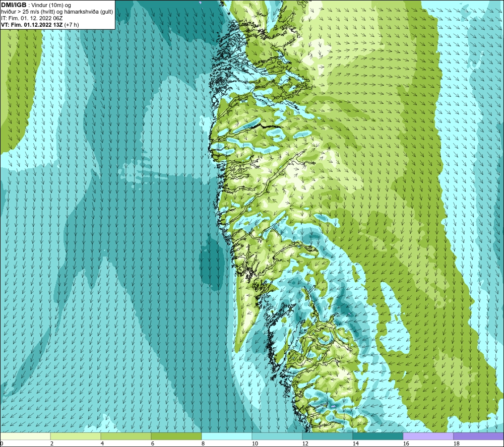The width and height of the screenshot is (504, 447).
Task: Click the 14–16 m/s dark teal legend swatch
Action: pos(377,436)
